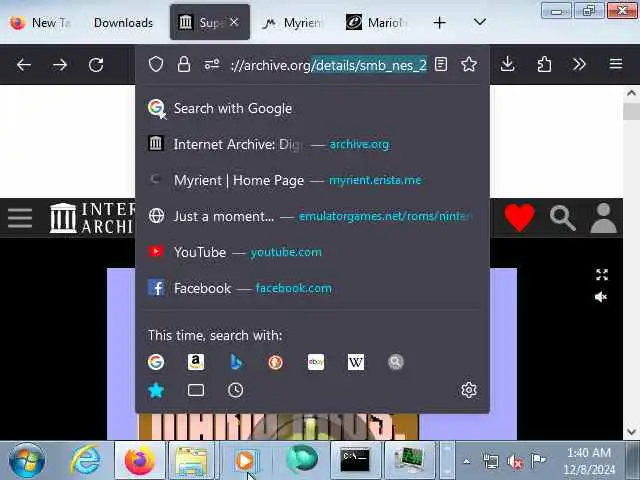Select Myrient Home Page suggestion
This screenshot has height=480, width=640.
312,180
